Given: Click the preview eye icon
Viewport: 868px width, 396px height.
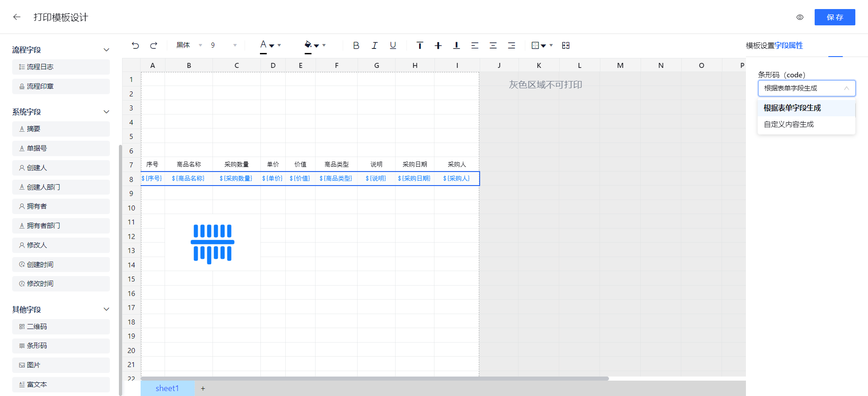Looking at the screenshot, I should (x=800, y=17).
